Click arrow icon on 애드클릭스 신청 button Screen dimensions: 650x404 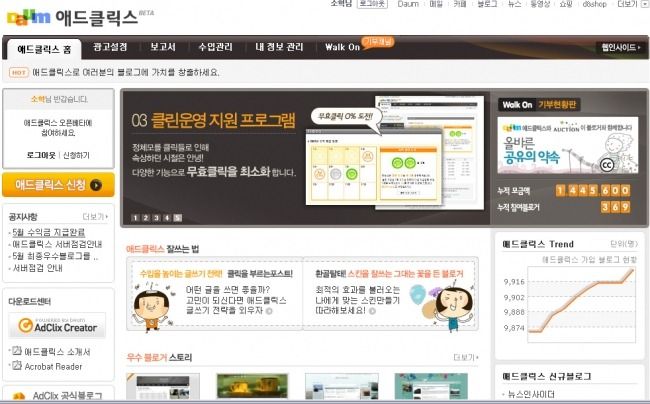click(x=96, y=185)
